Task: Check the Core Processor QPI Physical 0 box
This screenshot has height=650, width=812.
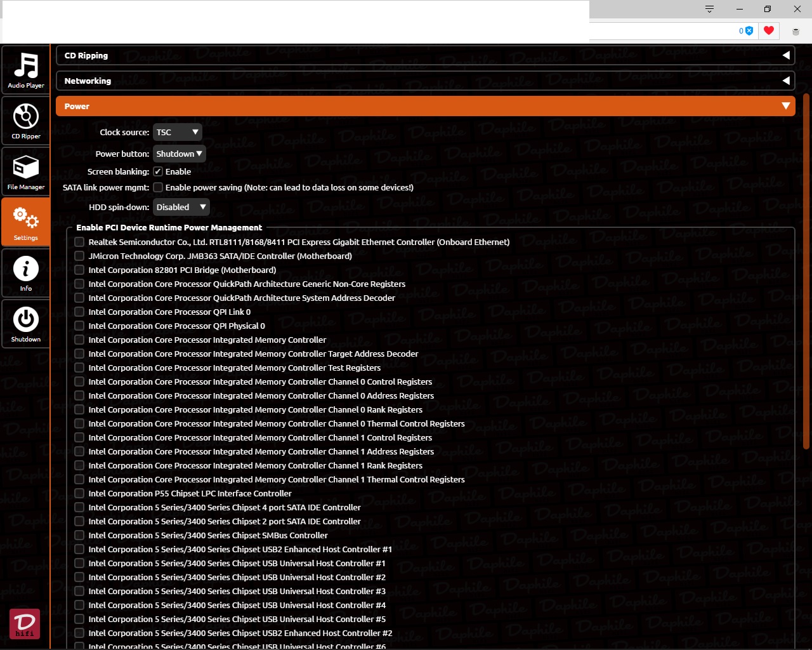Action: (79, 326)
